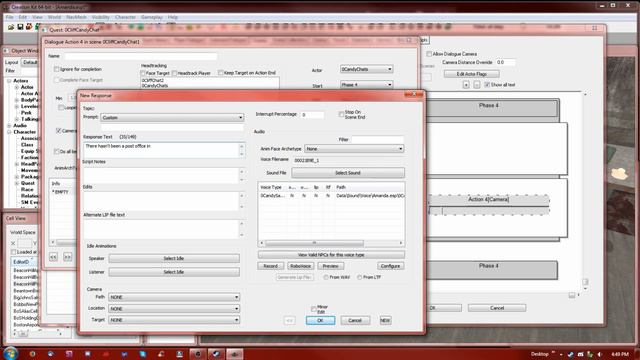Open the Start dropdown showing Phase 4
The image size is (640, 360).
[x=366, y=85]
